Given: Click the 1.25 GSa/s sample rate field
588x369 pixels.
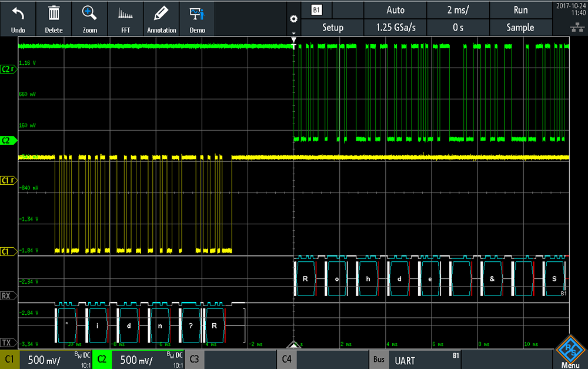Looking at the screenshot, I should coord(395,28).
